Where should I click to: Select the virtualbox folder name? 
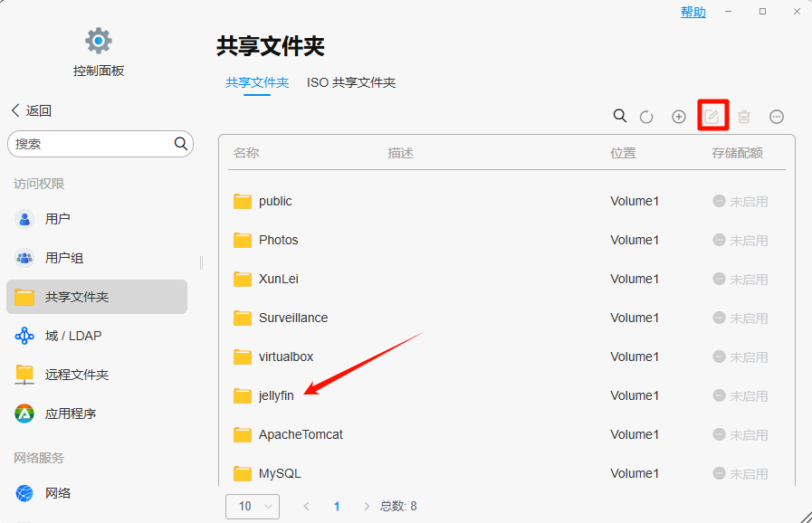click(286, 357)
